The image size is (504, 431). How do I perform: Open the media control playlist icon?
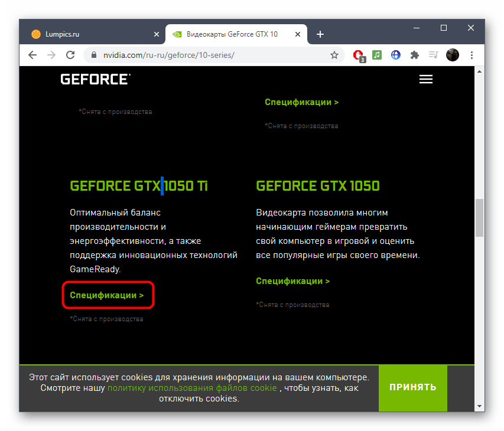433,55
